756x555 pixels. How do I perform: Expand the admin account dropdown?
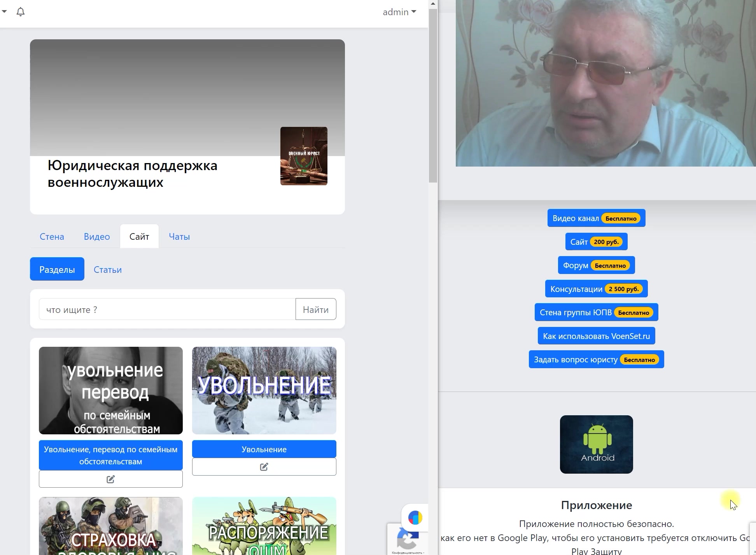399,12
